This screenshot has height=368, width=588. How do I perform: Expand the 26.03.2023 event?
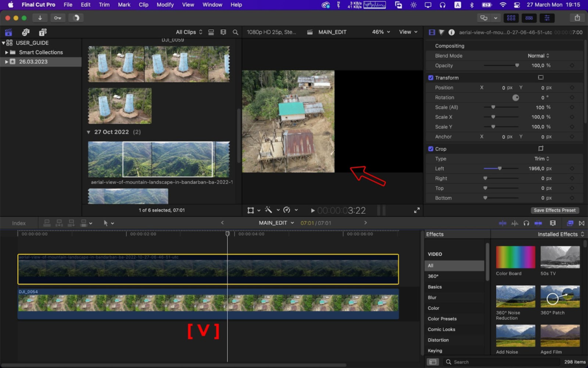click(6, 62)
